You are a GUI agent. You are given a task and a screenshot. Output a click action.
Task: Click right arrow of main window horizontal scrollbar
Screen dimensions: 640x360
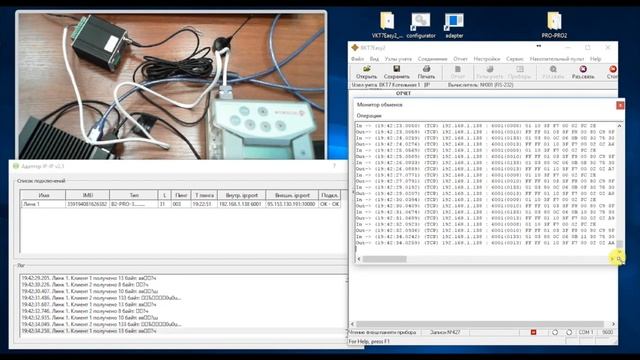pyautogui.click(x=613, y=324)
